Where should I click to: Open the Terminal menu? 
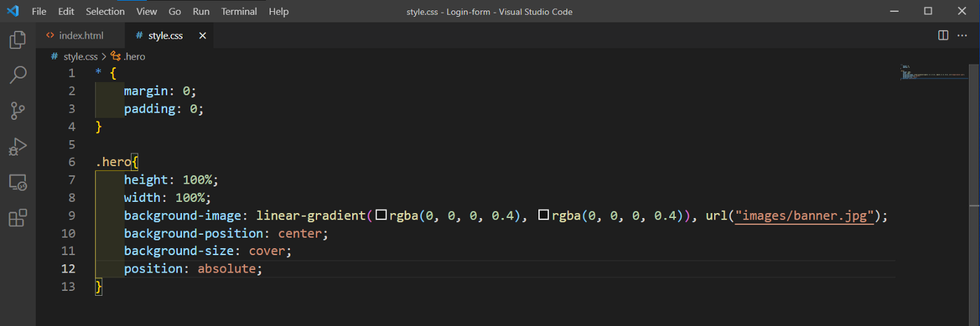[239, 11]
